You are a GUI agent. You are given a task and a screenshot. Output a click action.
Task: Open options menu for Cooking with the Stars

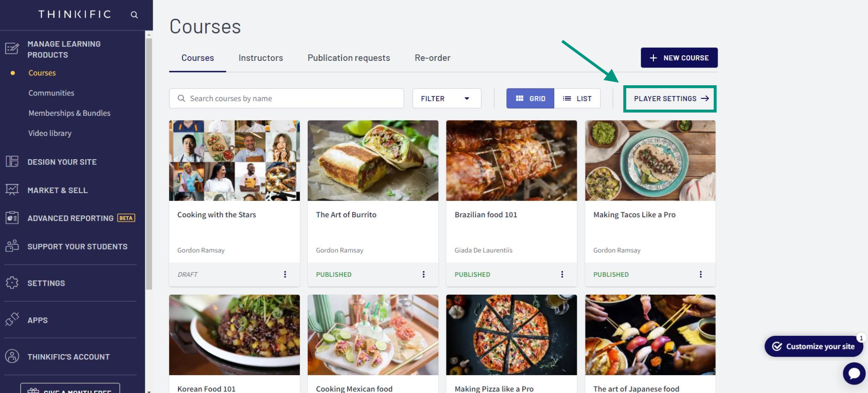285,274
